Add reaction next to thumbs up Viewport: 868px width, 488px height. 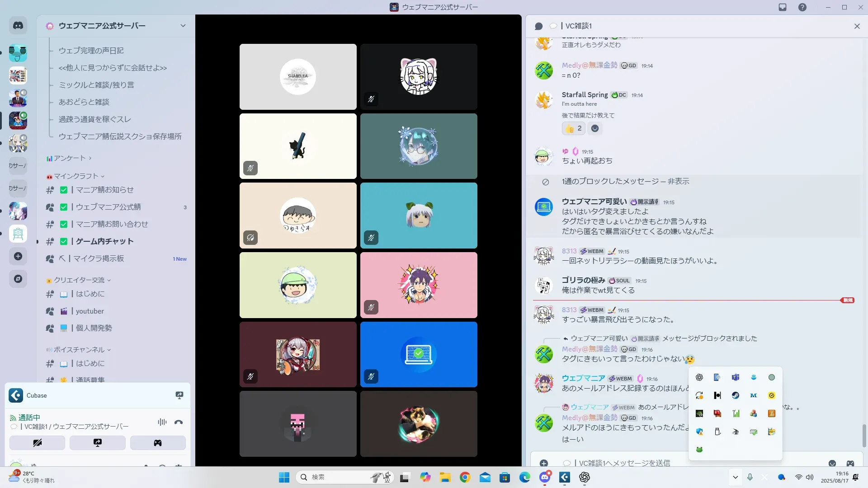595,128
